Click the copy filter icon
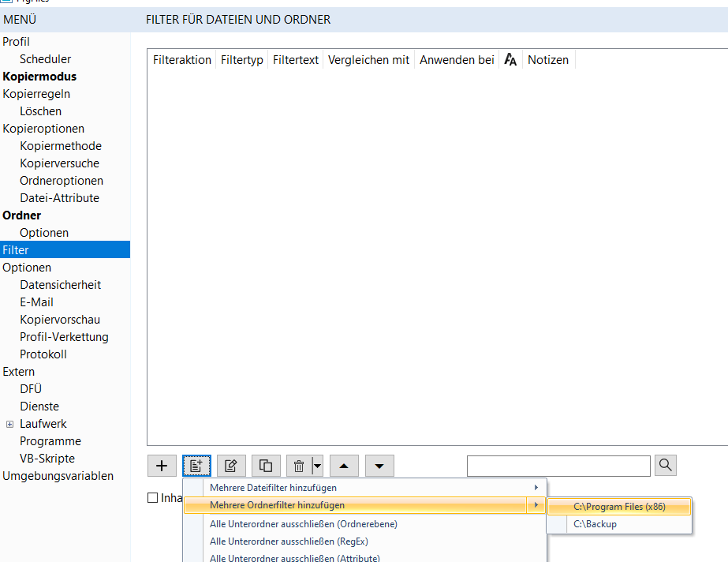Viewport: 728px width, 562px height. (x=266, y=466)
